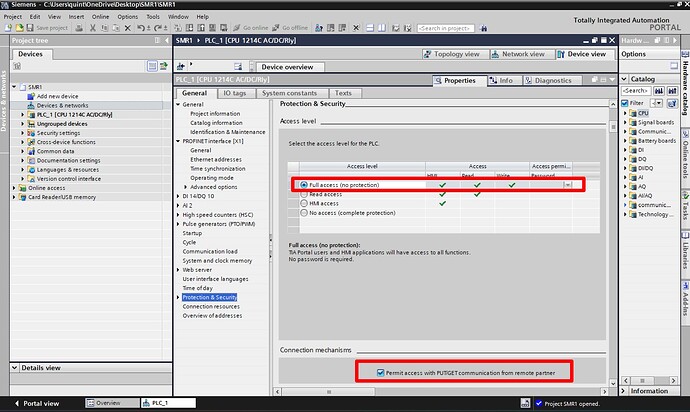Click the Split editor vertically icon

coord(382,28)
